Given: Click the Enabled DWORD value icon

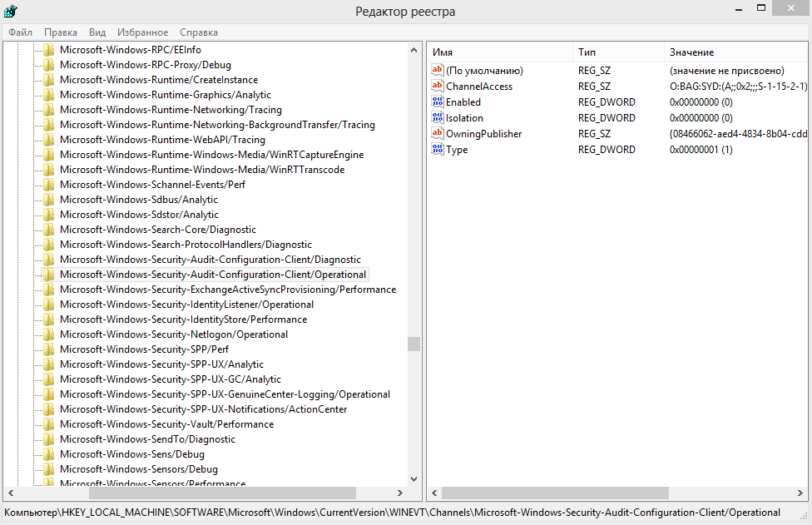Looking at the screenshot, I should pos(438,102).
